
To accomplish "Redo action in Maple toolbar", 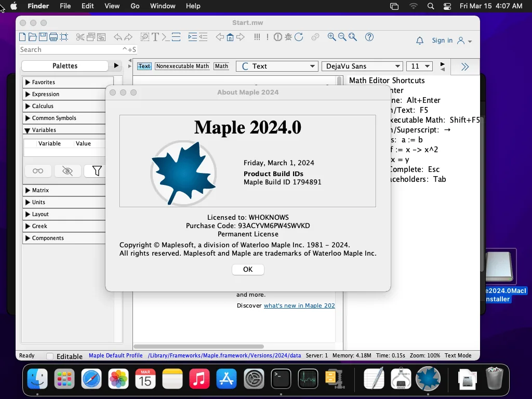I will click(x=128, y=37).
